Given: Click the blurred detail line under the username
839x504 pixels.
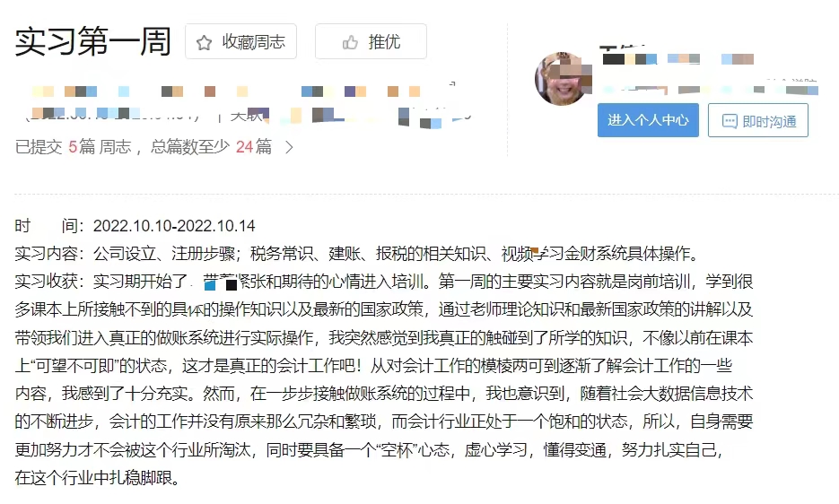Looking at the screenshot, I should point(709,89).
